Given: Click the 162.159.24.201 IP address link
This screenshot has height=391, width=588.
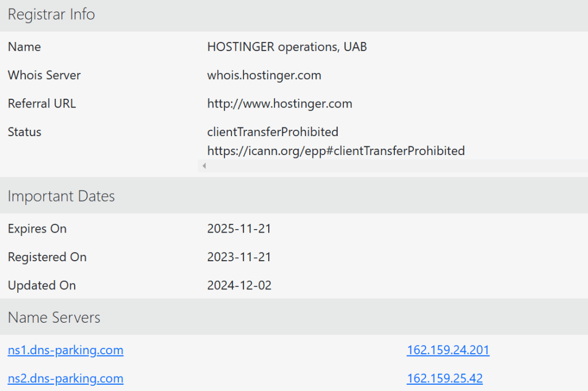Looking at the screenshot, I should point(448,350).
